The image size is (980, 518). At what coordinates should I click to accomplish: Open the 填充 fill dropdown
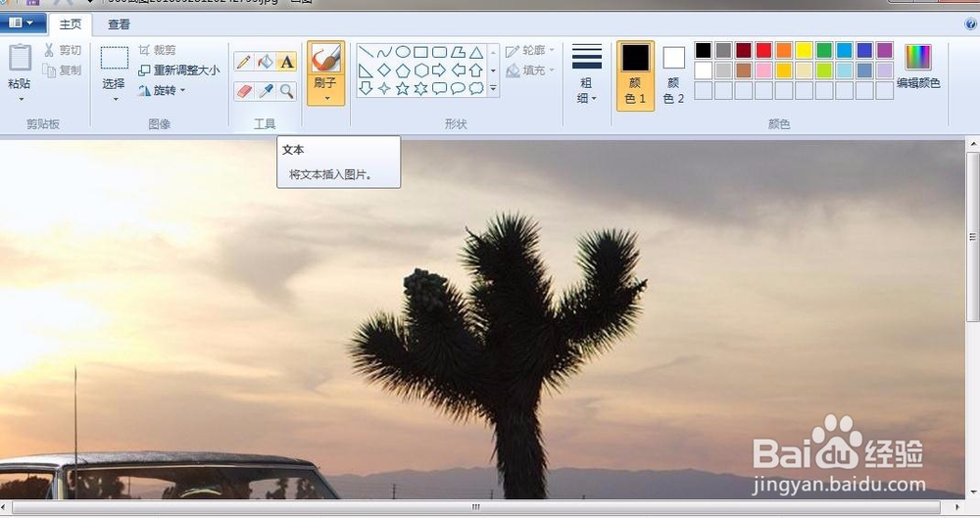530,71
